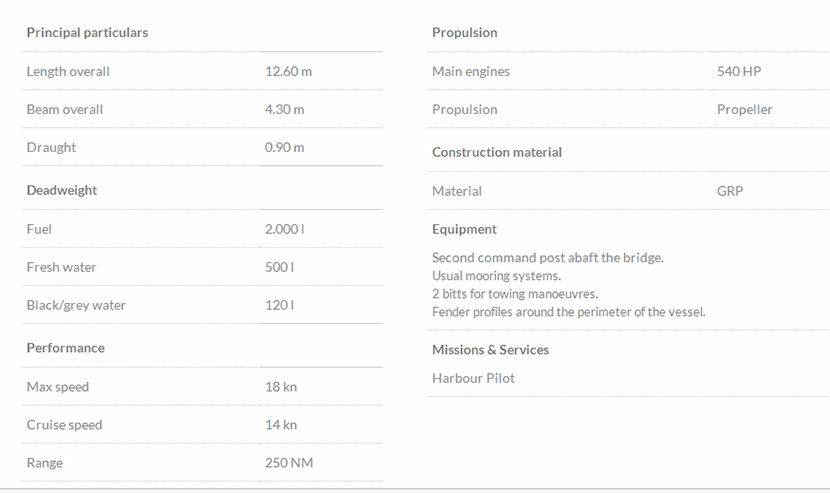Click the Beam overall row label
Viewport: 830px width, 493px height.
[64, 110]
